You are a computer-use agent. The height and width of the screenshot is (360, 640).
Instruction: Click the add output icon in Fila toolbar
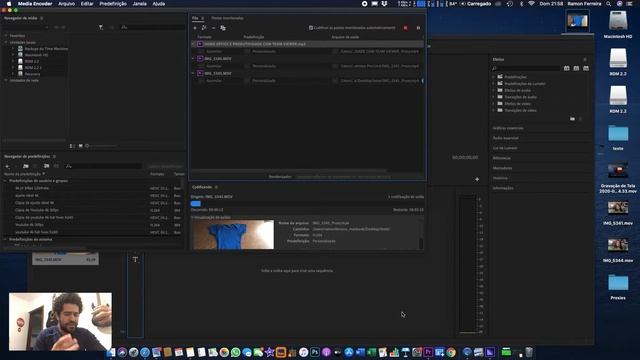204,28
